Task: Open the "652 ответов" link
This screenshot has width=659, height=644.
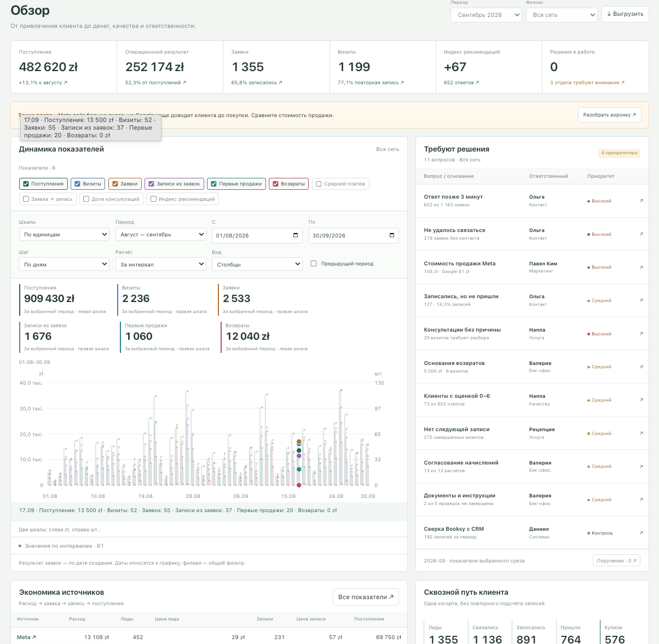Action: point(461,83)
